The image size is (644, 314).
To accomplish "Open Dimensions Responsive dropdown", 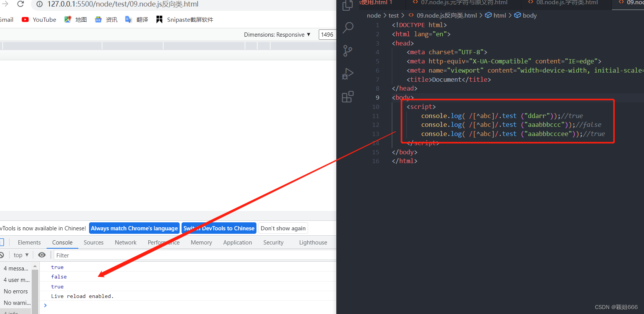I will click(277, 34).
